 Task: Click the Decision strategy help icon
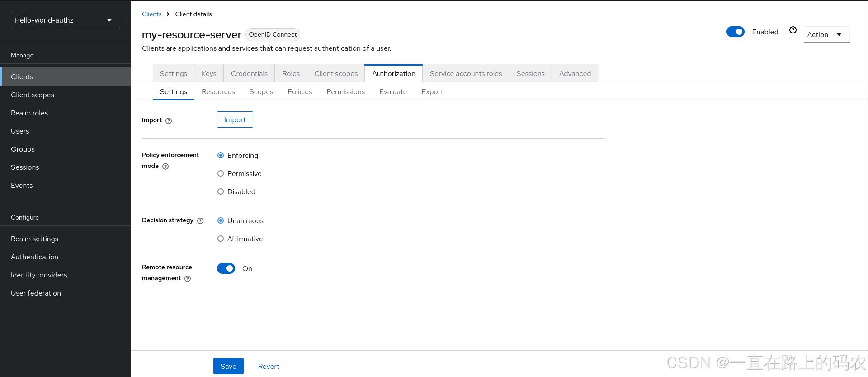[200, 221]
